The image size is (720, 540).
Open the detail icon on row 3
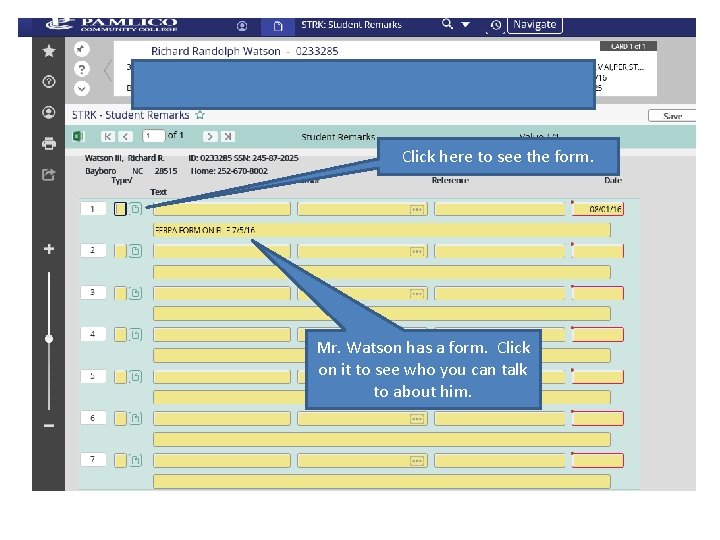(135, 293)
